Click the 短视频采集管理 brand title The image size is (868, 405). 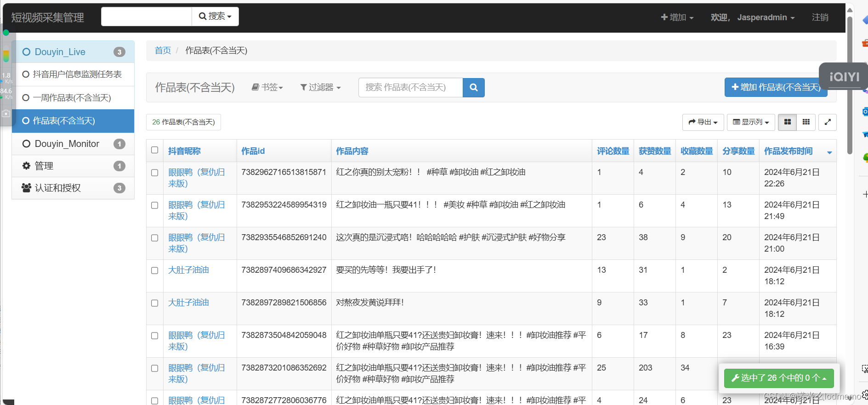tap(47, 17)
